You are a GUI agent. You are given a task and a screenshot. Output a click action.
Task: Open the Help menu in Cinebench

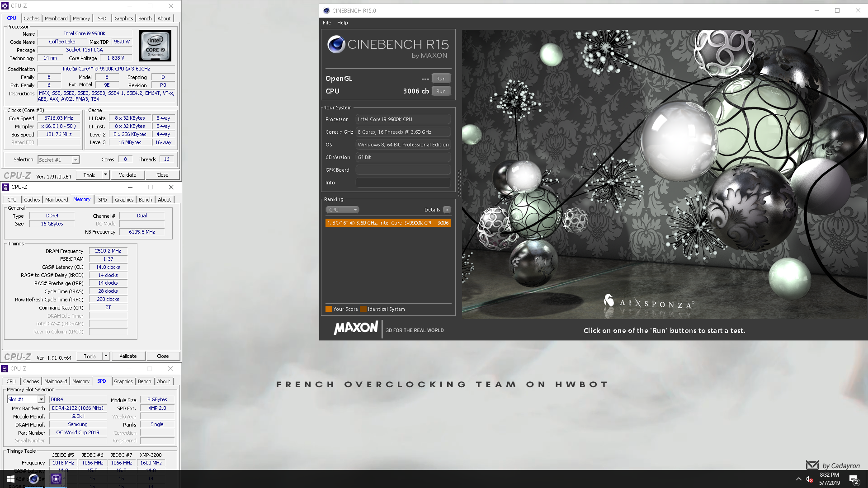(342, 23)
